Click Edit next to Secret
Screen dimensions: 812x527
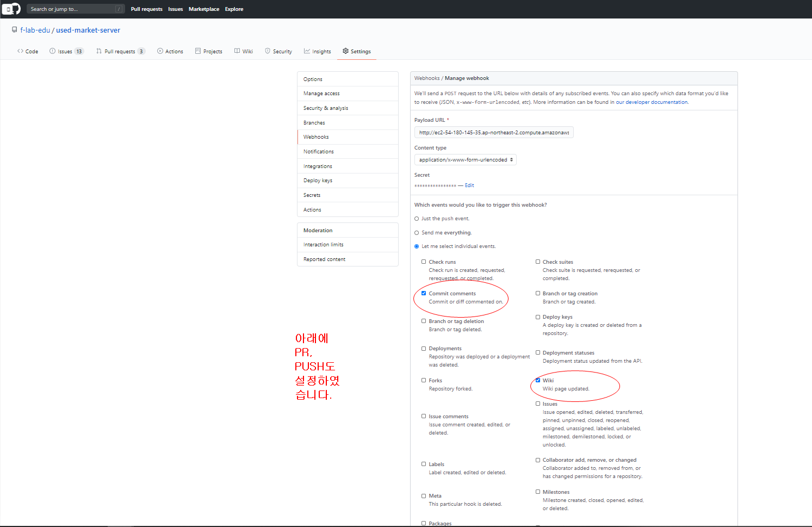click(469, 185)
